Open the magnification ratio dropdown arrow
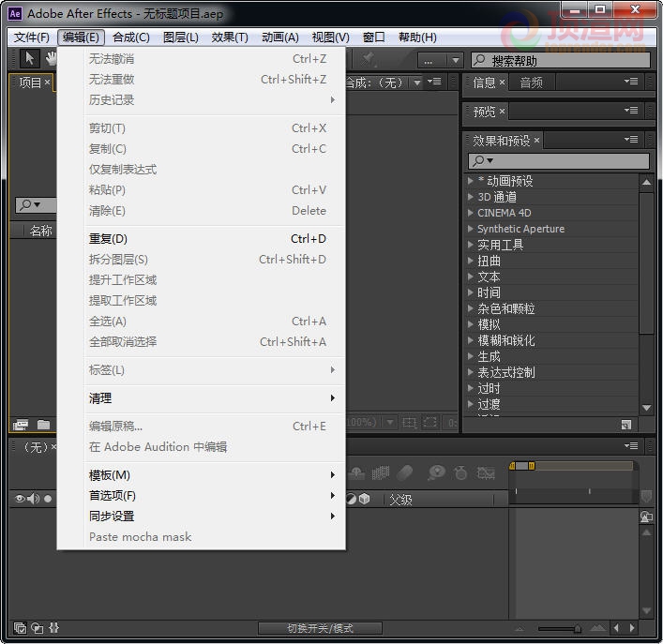This screenshot has height=644, width=663. [390, 422]
